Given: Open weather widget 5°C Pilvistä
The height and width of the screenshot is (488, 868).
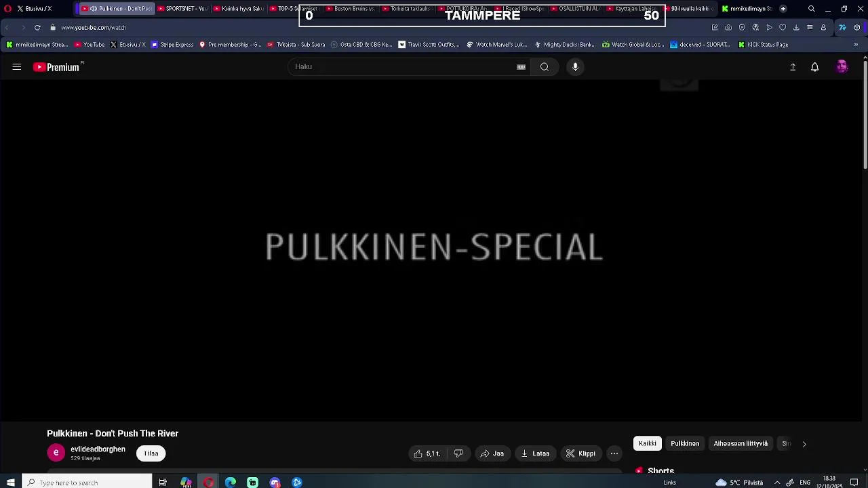Looking at the screenshot, I should (x=740, y=483).
